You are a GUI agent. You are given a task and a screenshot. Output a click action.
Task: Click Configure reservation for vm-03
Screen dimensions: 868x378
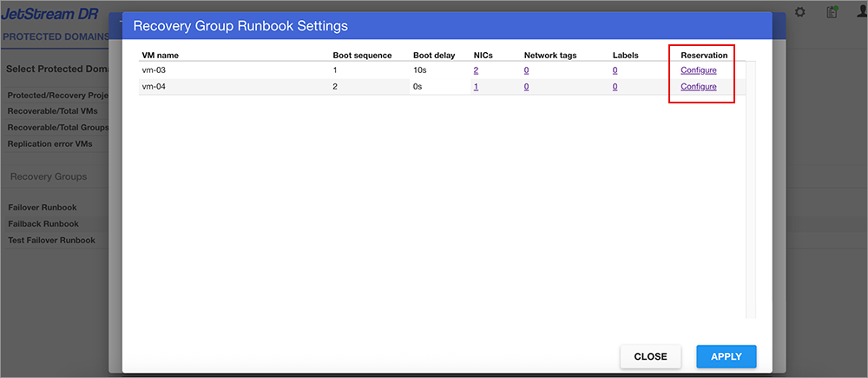698,70
